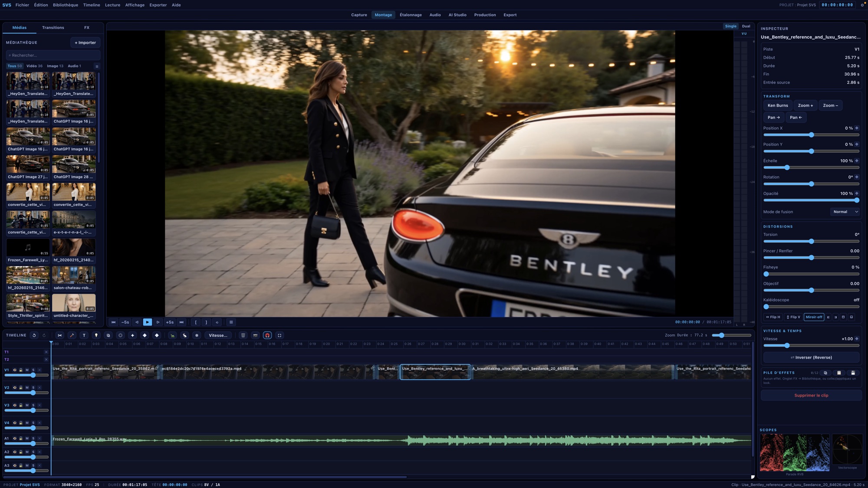Viewport: 868px width, 488px height.
Task: Skip forward 5 seconds
Action: pyautogui.click(x=170, y=322)
